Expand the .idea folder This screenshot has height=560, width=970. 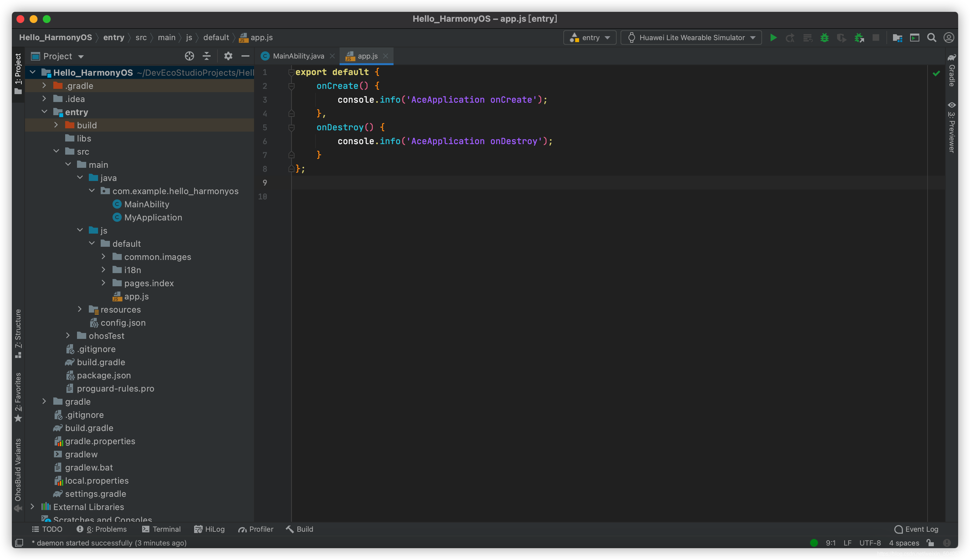click(44, 98)
